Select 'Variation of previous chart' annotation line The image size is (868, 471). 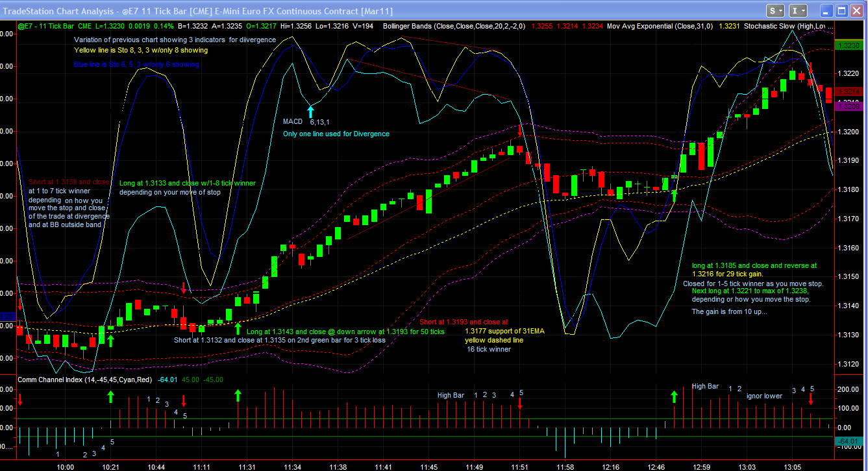point(175,40)
